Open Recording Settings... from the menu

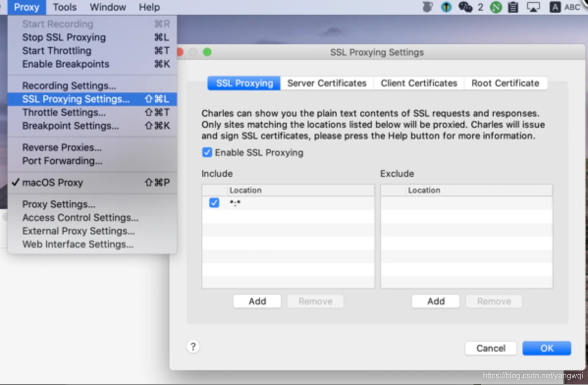[92, 85]
